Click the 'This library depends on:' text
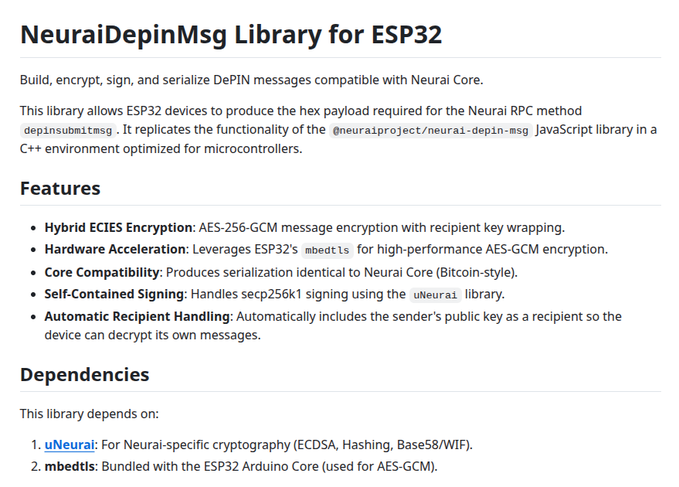 [x=89, y=413]
